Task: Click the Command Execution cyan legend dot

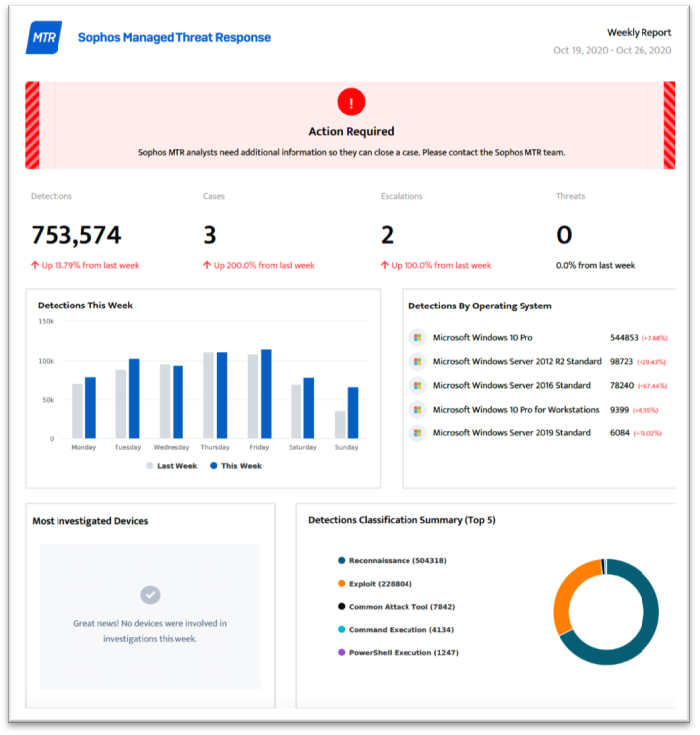Action: (341, 629)
